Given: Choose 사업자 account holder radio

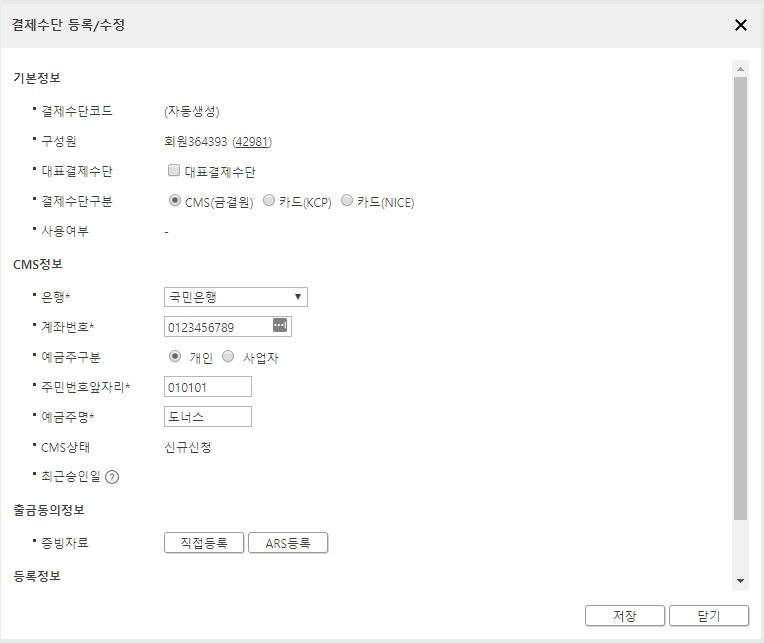Looking at the screenshot, I should (x=228, y=357).
